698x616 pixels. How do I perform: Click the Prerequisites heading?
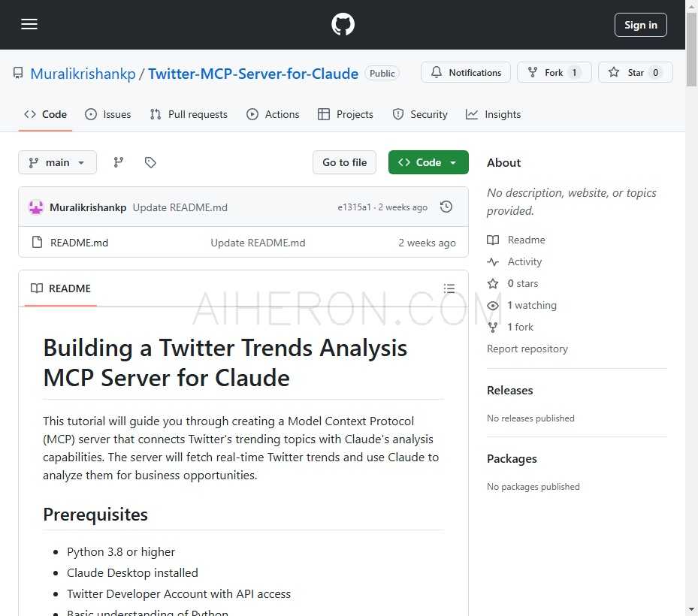tap(95, 515)
